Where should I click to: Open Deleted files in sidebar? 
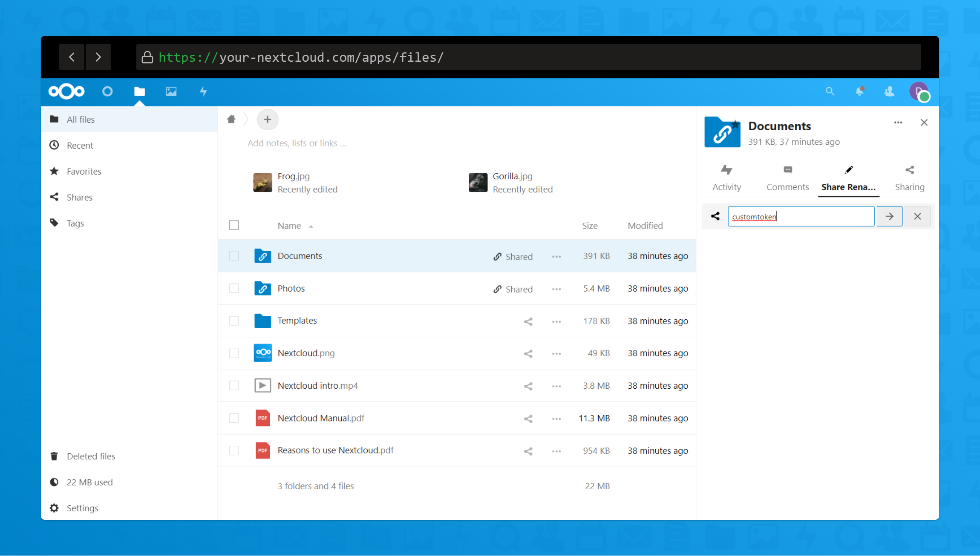pyautogui.click(x=91, y=456)
